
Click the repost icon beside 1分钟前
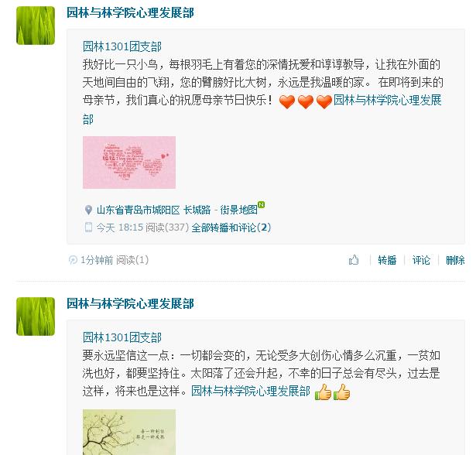(73, 260)
